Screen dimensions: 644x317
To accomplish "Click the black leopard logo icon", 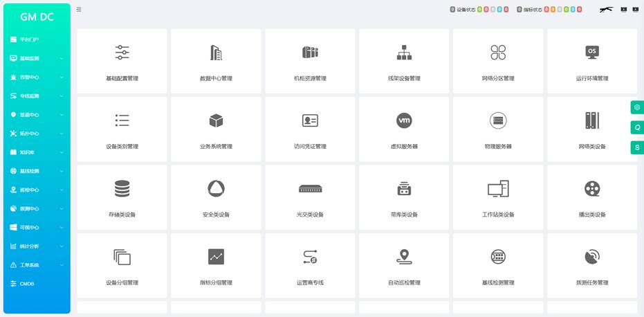I will pyautogui.click(x=606, y=10).
